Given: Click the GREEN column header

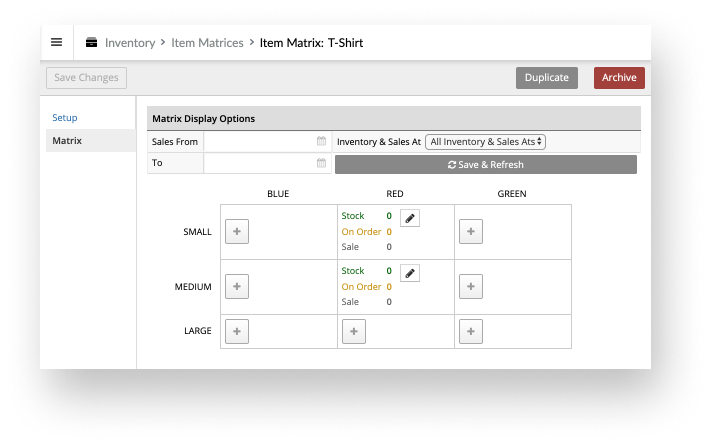Looking at the screenshot, I should coord(512,194).
